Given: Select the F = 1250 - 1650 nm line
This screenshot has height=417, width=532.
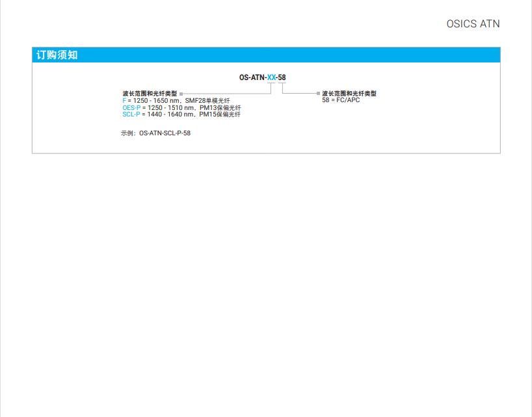Looking at the screenshot, I should click(x=176, y=101).
